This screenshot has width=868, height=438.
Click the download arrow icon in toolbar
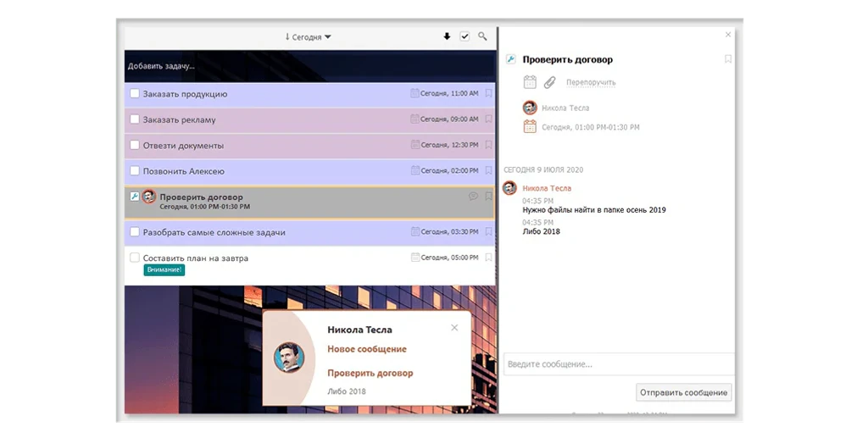coord(447,36)
